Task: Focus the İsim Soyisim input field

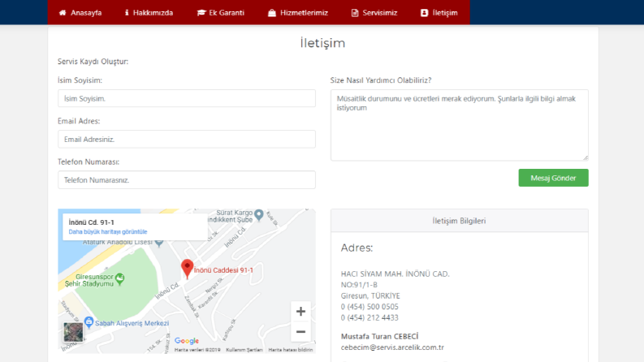Action: click(x=187, y=98)
